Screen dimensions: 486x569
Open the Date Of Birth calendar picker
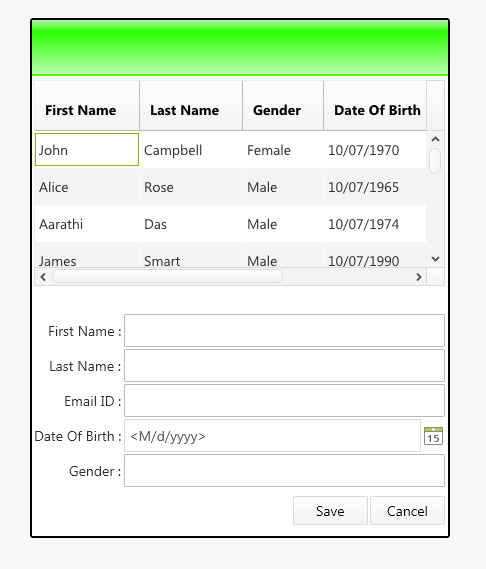pos(433,436)
